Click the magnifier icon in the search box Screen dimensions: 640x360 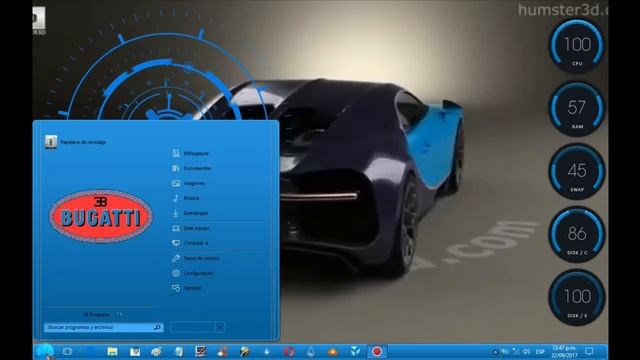[x=157, y=327]
